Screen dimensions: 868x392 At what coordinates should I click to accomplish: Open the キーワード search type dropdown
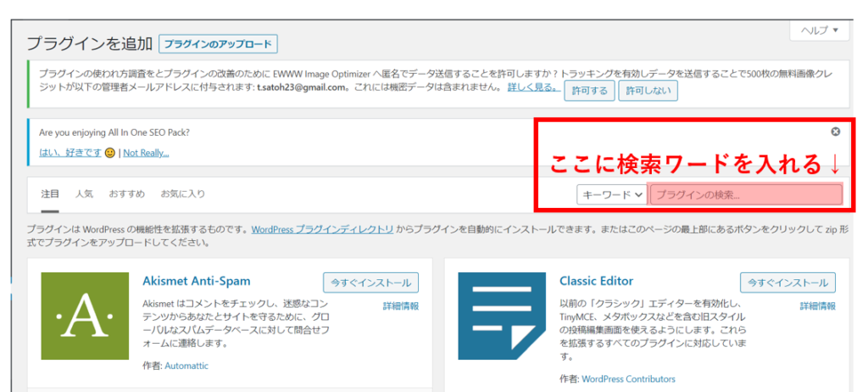tap(612, 194)
